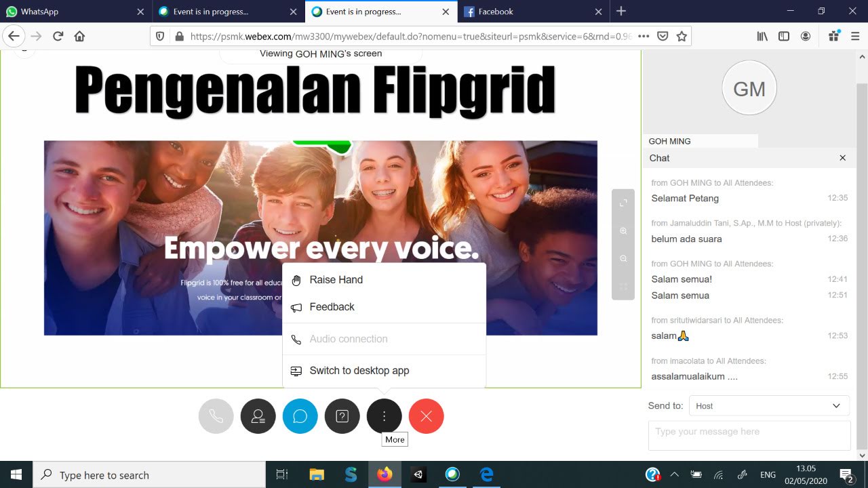Open the Firefox account icon
The height and width of the screenshot is (488, 868).
(x=806, y=37)
